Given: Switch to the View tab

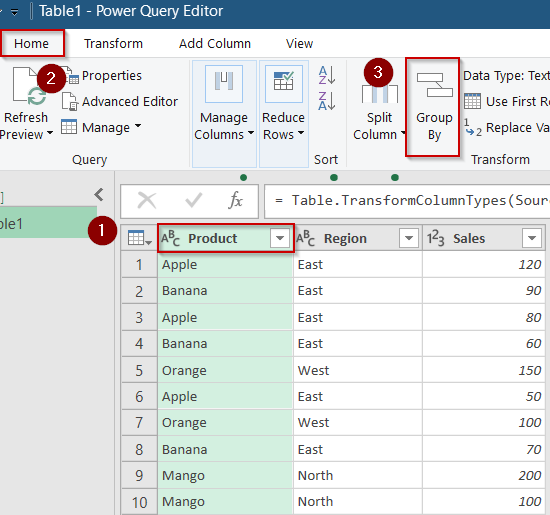Looking at the screenshot, I should click(x=299, y=44).
